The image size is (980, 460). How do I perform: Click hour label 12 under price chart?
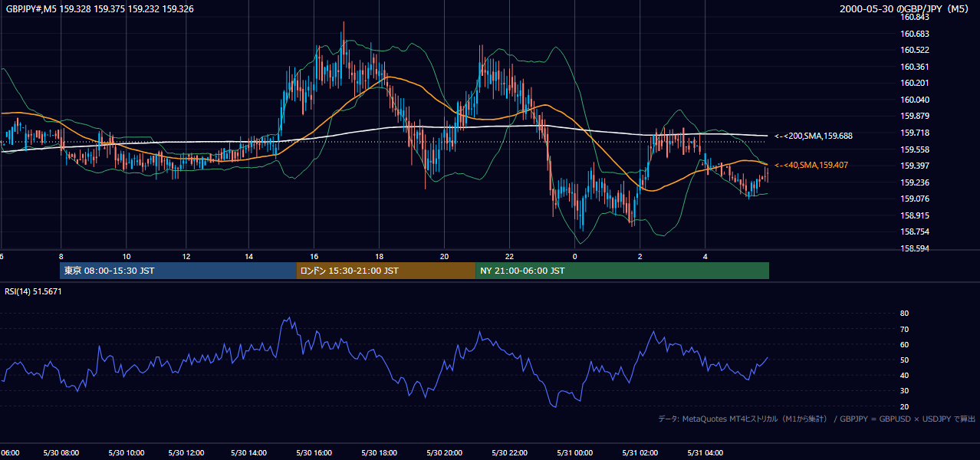click(x=186, y=256)
